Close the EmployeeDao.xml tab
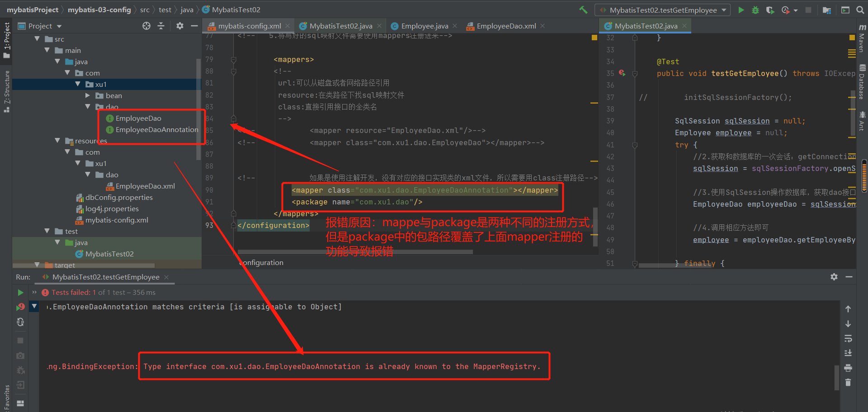Viewport: 868px width, 412px height. 542,26
